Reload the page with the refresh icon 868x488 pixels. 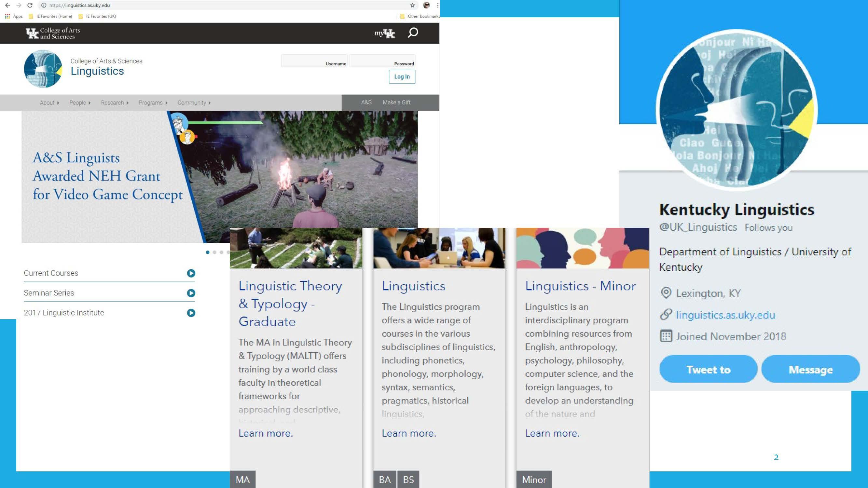(30, 5)
